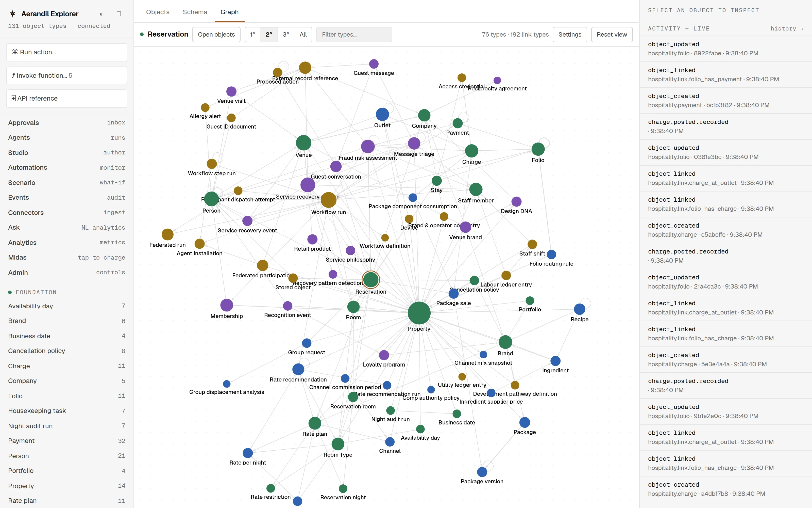This screenshot has width=812, height=508.
Task: Click the Aerandil star logo
Action: [x=13, y=14]
